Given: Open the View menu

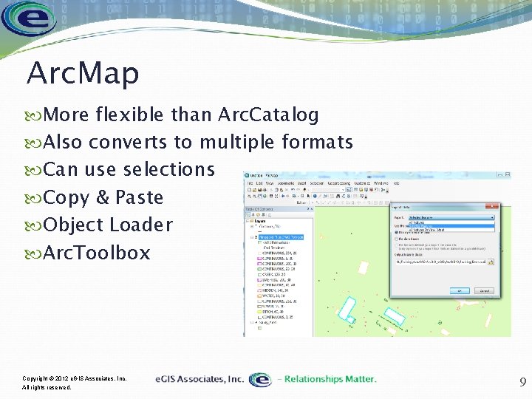Looking at the screenshot, I should click(270, 183).
